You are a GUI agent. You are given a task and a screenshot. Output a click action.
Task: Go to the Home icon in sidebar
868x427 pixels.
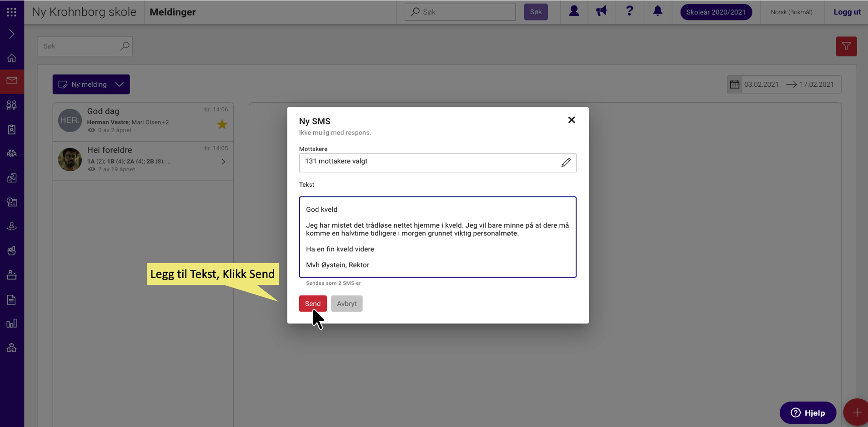[12, 58]
